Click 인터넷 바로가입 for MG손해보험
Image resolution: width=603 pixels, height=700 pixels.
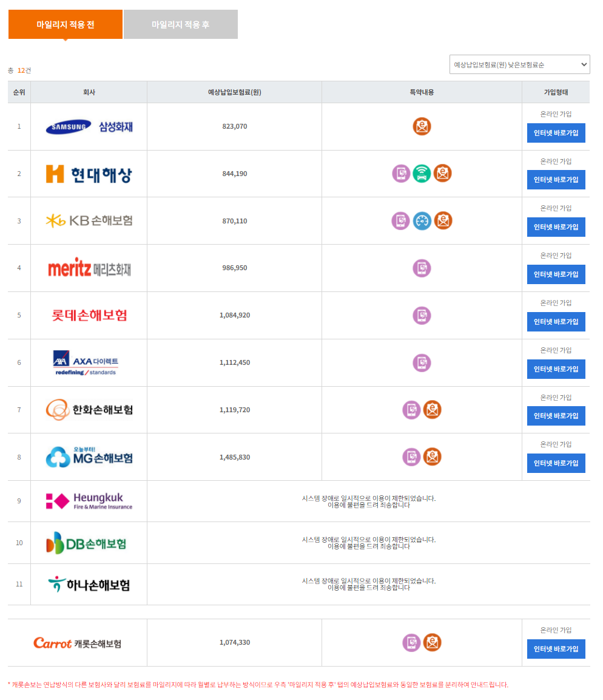coord(556,463)
